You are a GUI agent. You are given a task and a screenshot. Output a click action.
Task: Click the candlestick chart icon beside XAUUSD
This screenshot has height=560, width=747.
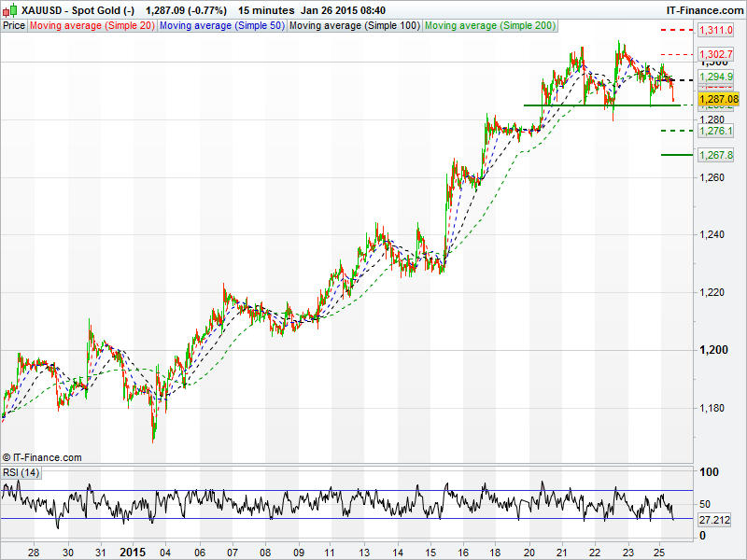(9, 9)
